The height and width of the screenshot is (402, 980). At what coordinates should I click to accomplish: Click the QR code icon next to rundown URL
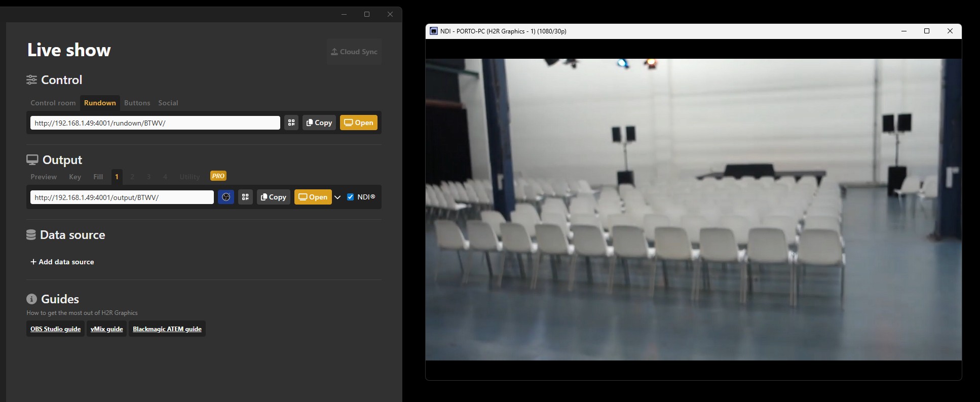coord(291,123)
